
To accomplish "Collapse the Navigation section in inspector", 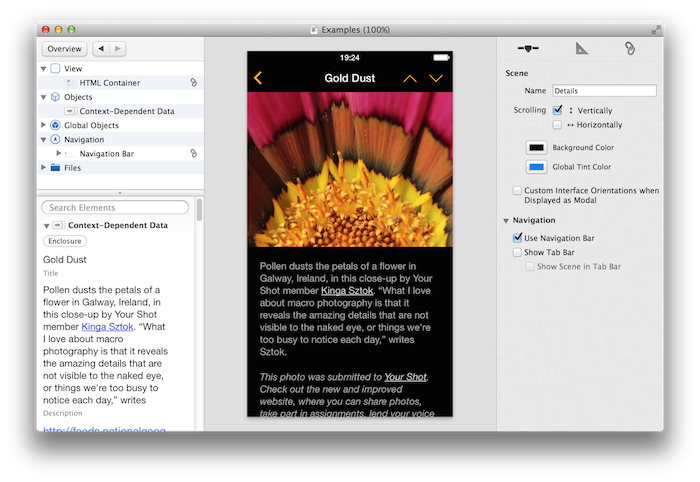I will (x=506, y=220).
